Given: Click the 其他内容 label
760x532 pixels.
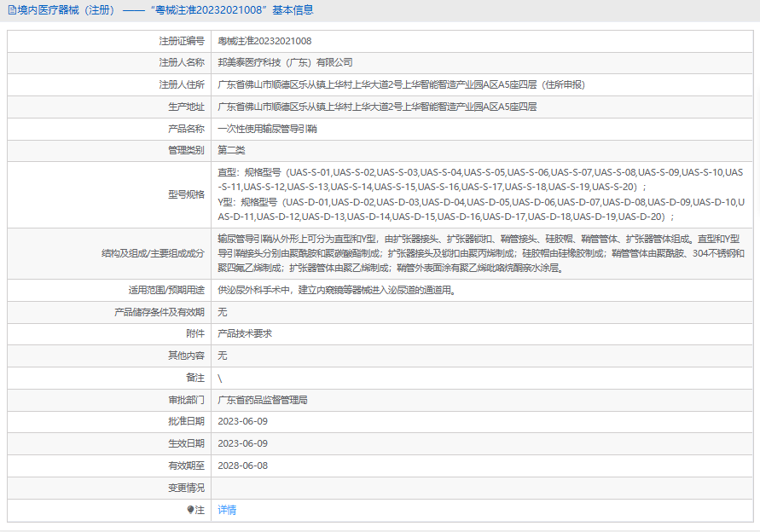Looking at the screenshot, I should point(186,356).
